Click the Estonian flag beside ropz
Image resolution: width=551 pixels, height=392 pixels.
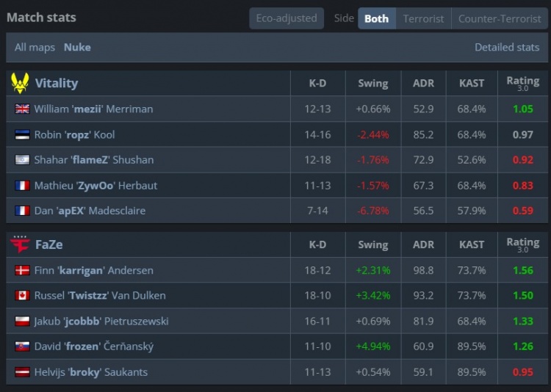[22, 135]
